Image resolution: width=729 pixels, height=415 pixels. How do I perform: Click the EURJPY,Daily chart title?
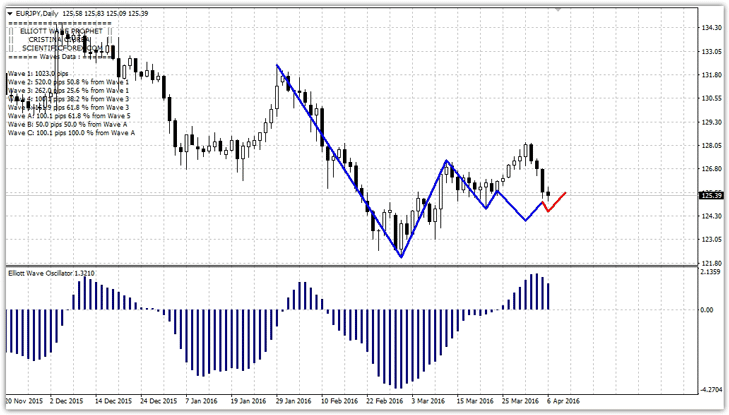(x=35, y=14)
